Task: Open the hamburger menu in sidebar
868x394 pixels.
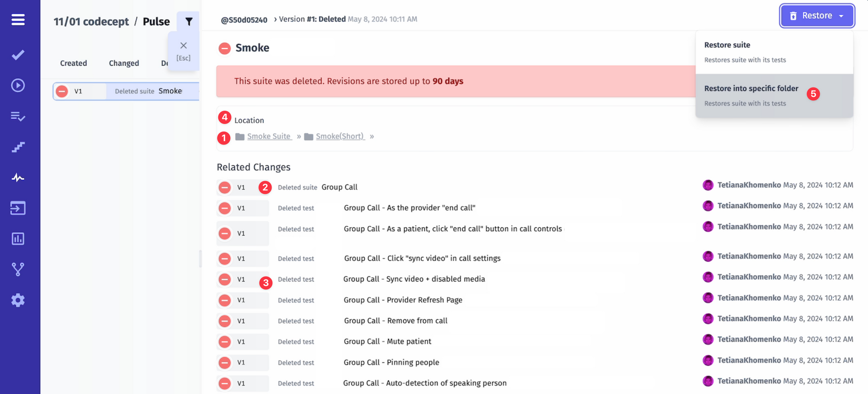Action: (x=18, y=20)
